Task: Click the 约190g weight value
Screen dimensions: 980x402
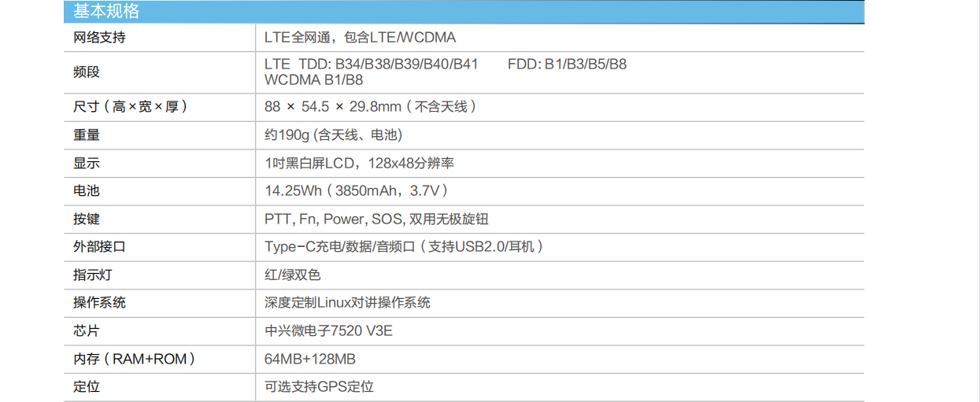Action: tap(334, 135)
